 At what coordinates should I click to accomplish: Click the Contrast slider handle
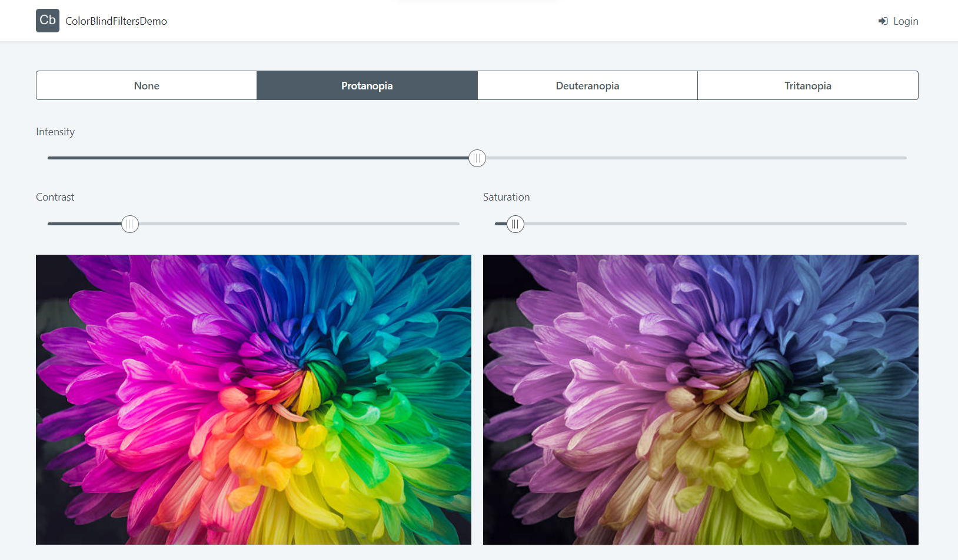(130, 224)
